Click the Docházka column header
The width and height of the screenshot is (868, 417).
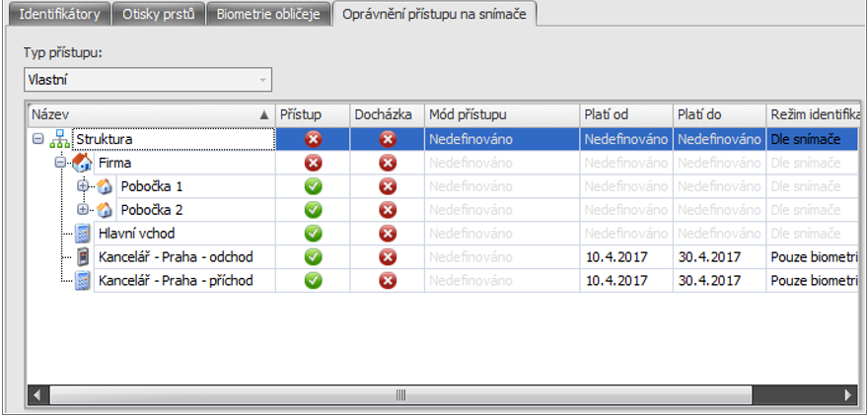point(388,115)
